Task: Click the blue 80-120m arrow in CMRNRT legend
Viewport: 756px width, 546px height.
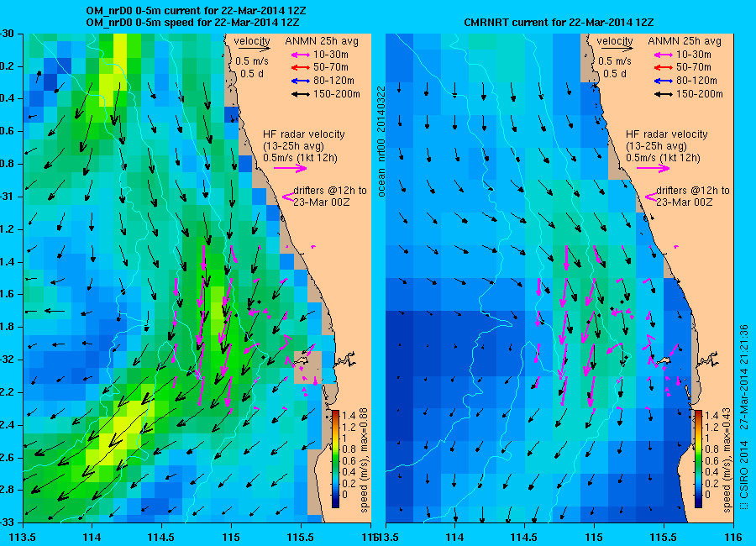Action: pyautogui.click(x=664, y=81)
